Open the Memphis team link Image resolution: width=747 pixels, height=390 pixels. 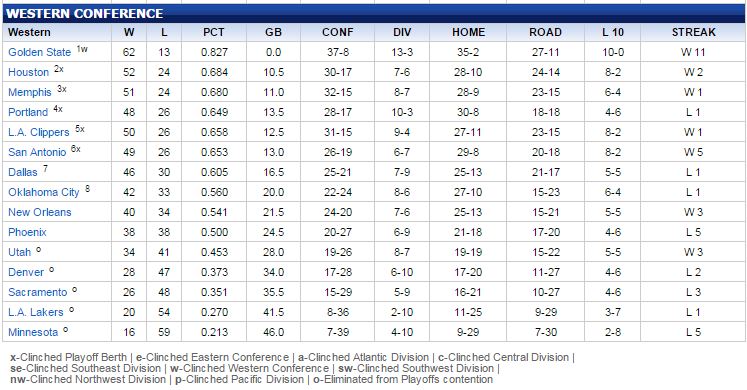click(30, 92)
